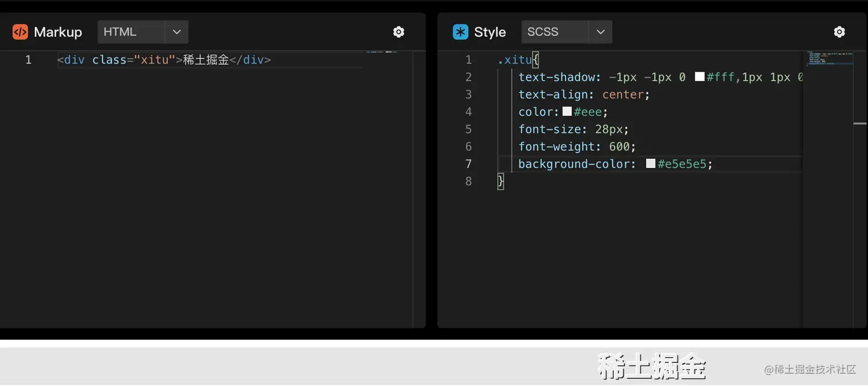Viewport: 868px width, 387px height.
Task: Click the Style panel title
Action: (x=490, y=32)
